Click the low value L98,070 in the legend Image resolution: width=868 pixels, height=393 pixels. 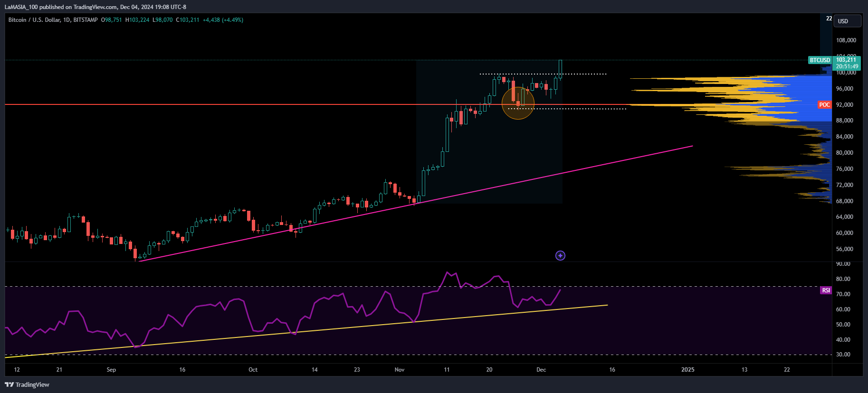162,20
